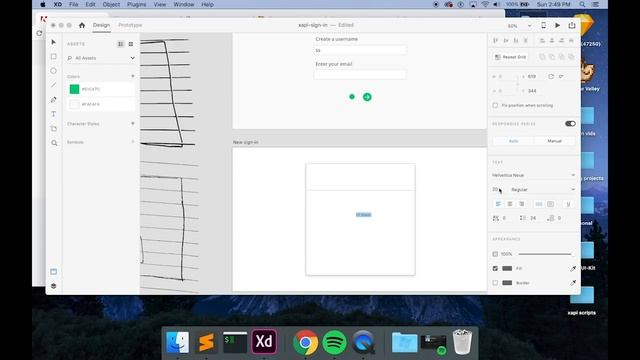640x360 pixels.
Task: Enable Fix position when scrolling
Action: [495, 105]
